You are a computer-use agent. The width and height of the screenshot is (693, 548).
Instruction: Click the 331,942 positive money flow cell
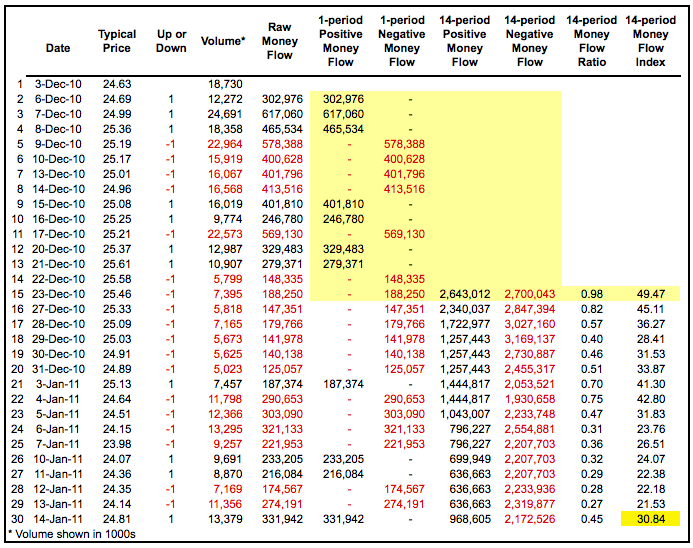tap(343, 519)
